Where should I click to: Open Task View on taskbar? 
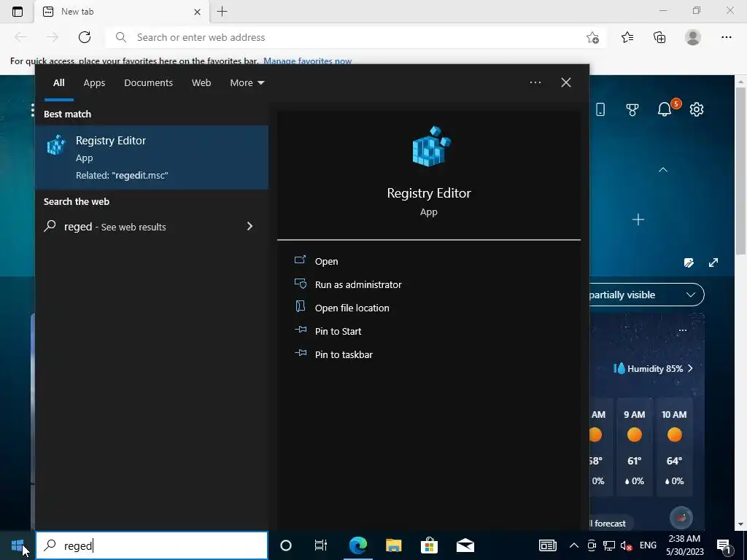tap(321, 545)
